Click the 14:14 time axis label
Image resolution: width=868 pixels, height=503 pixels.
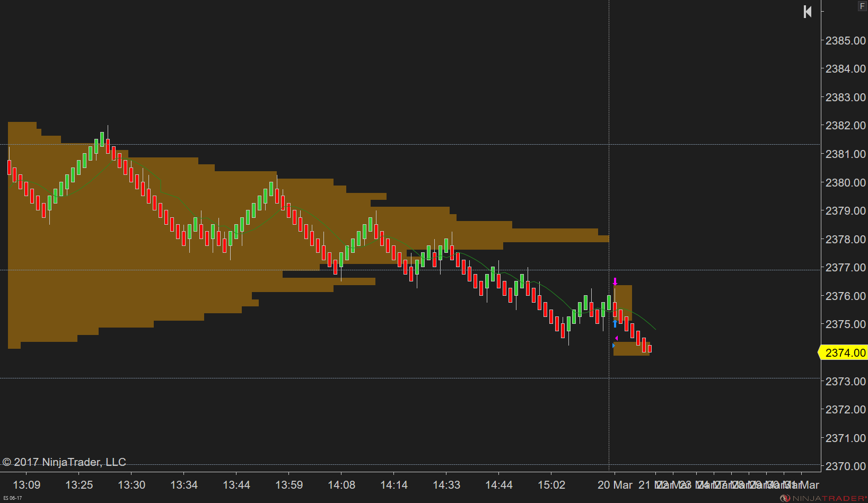(394, 485)
